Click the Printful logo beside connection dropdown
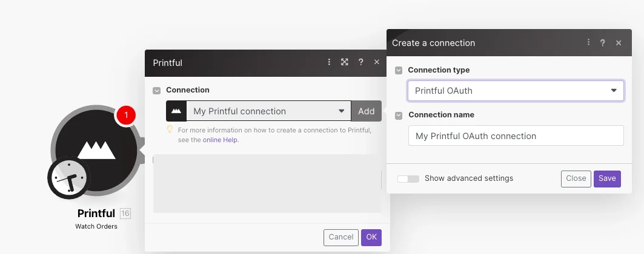644x254 pixels. [176, 111]
